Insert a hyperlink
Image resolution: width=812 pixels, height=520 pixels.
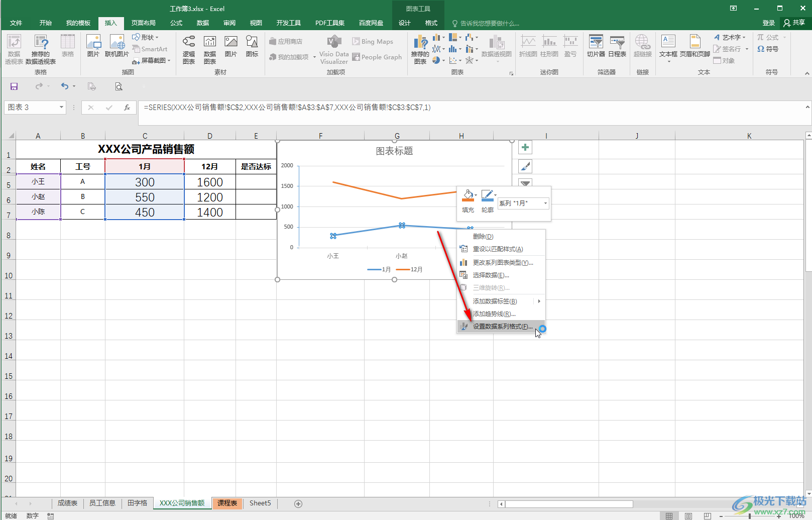click(642, 46)
